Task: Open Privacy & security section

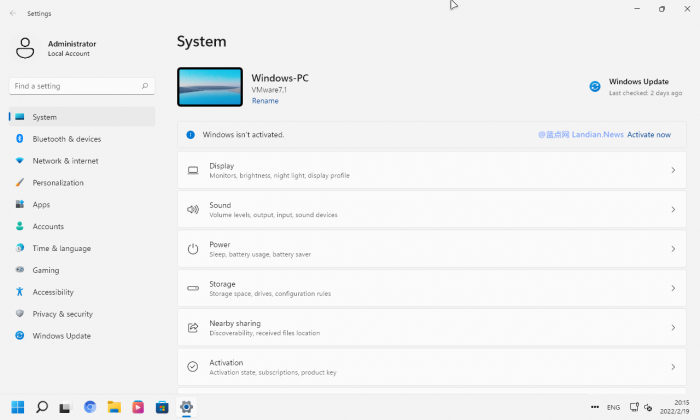Action: 62,314
